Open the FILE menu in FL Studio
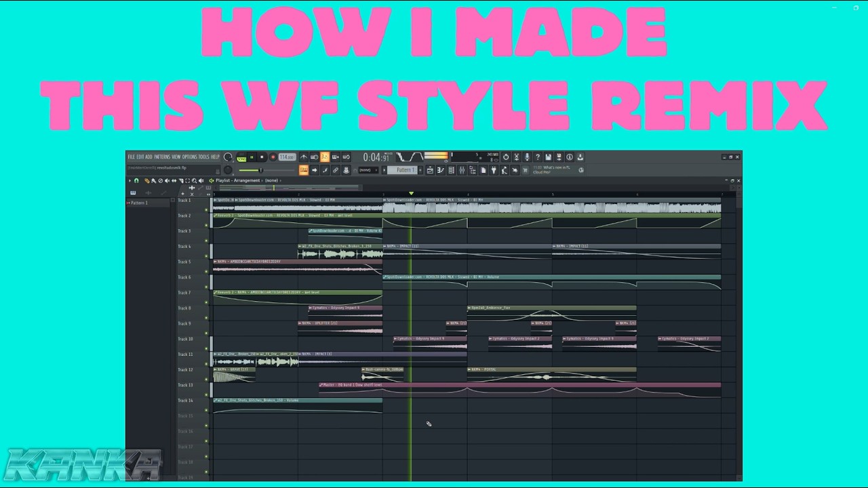The width and height of the screenshot is (868, 488). coord(132,157)
